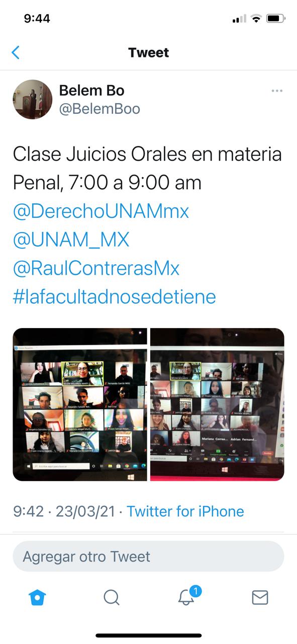Open the Search magnifier tab

coord(112,597)
